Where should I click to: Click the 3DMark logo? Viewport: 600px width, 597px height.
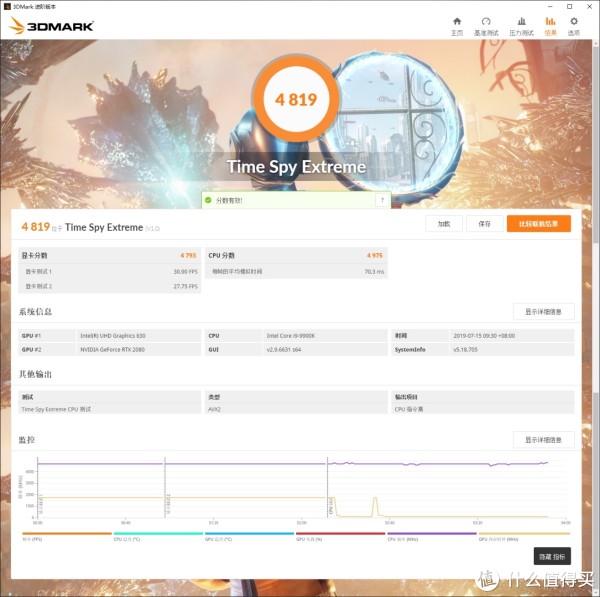coord(52,26)
